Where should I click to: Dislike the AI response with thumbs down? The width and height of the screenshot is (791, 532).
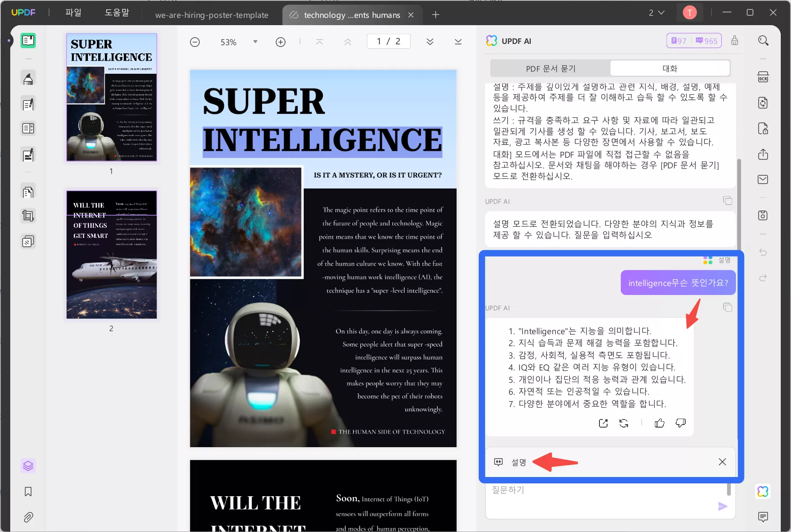click(x=681, y=423)
